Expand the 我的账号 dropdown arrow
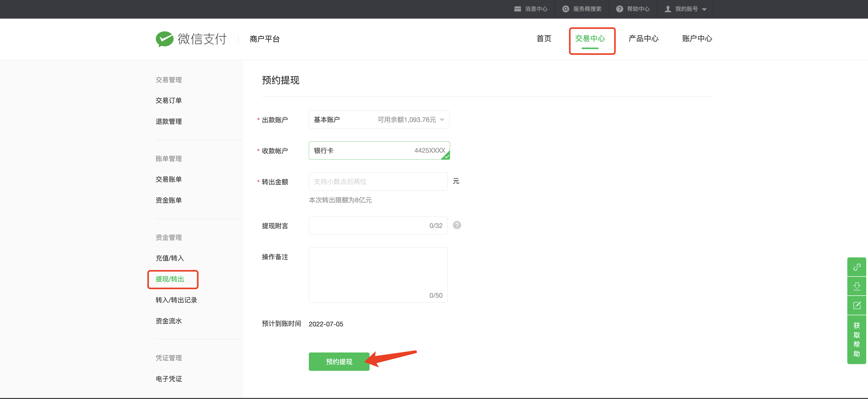 (x=704, y=9)
